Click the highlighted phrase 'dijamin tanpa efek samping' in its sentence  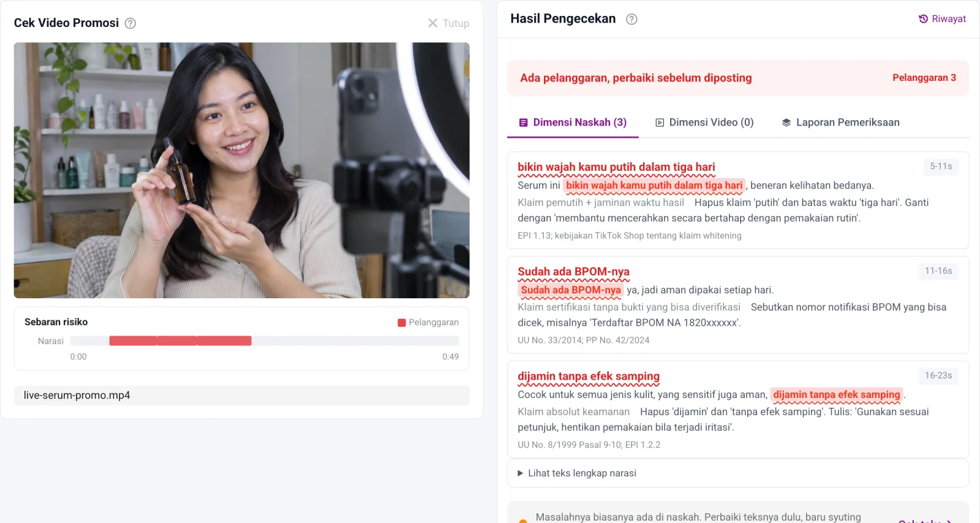(x=837, y=395)
